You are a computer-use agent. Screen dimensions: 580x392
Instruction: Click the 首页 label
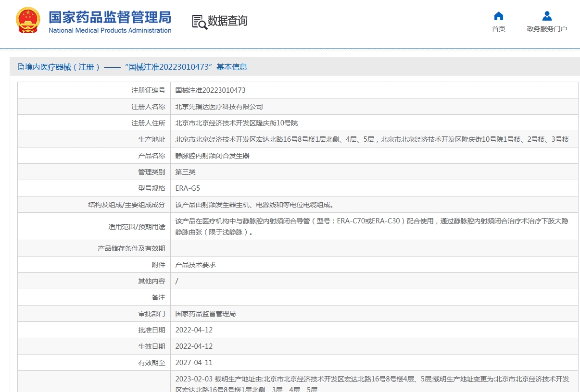pyautogui.click(x=499, y=29)
